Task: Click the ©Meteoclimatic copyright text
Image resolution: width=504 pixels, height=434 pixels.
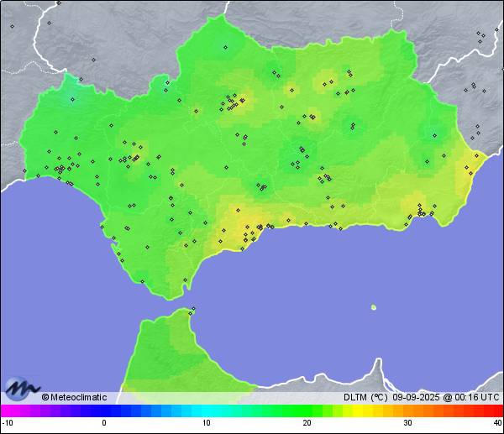Action: [x=74, y=397]
